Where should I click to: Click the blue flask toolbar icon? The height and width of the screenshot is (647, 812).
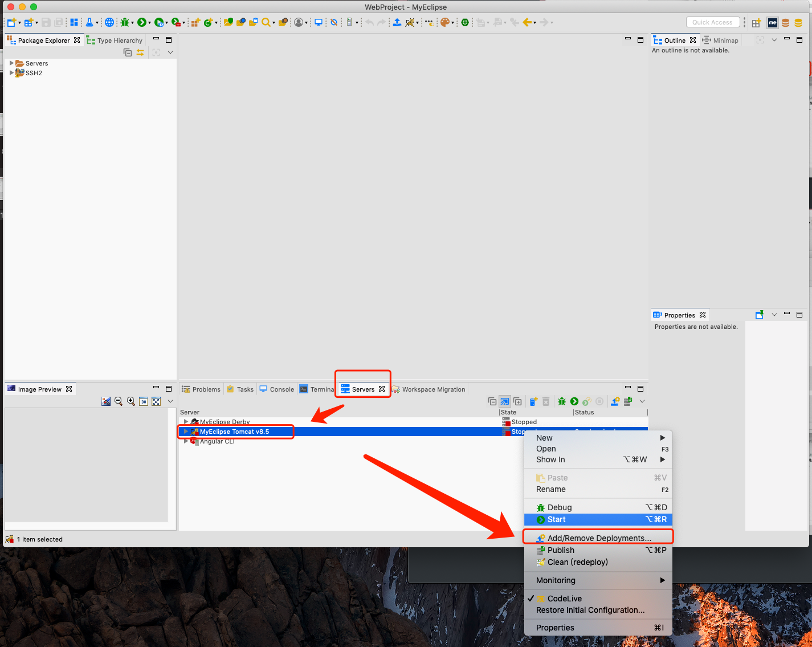click(x=89, y=22)
